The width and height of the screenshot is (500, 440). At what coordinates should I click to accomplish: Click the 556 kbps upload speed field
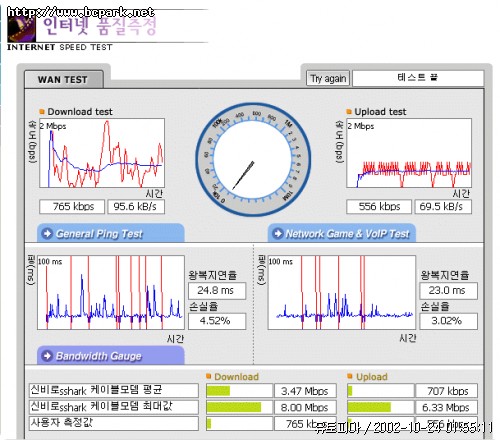(379, 207)
